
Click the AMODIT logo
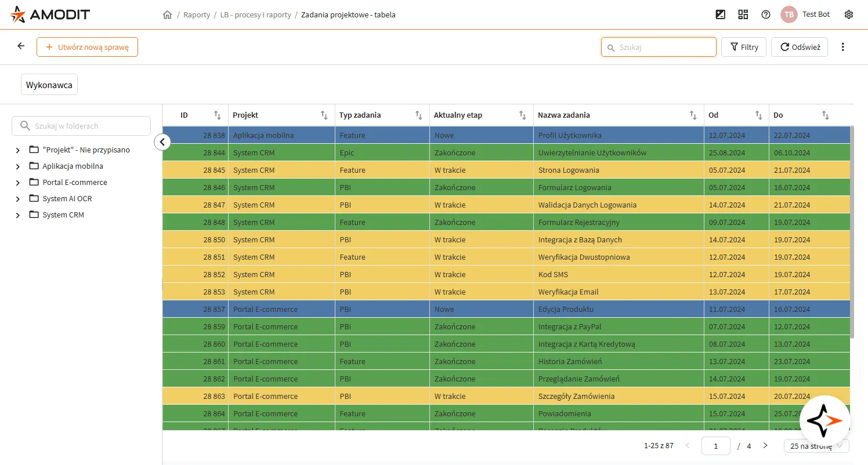tap(50, 14)
